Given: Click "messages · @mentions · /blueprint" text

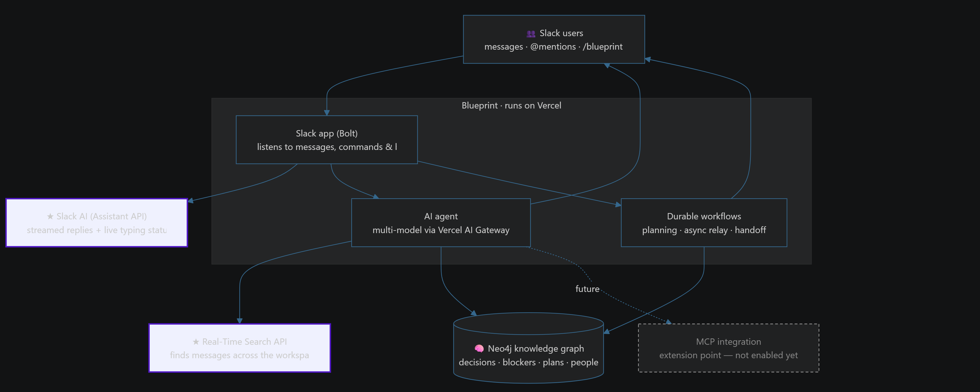Looking at the screenshot, I should click(x=554, y=47).
